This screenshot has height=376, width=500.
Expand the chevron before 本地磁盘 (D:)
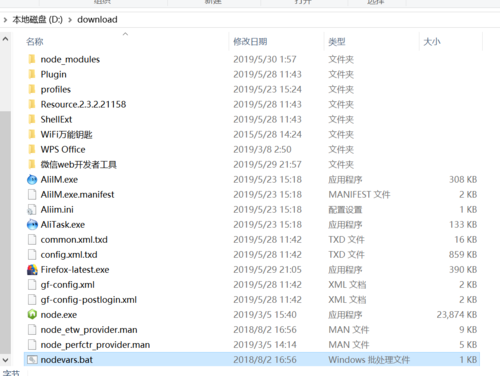pos(5,20)
